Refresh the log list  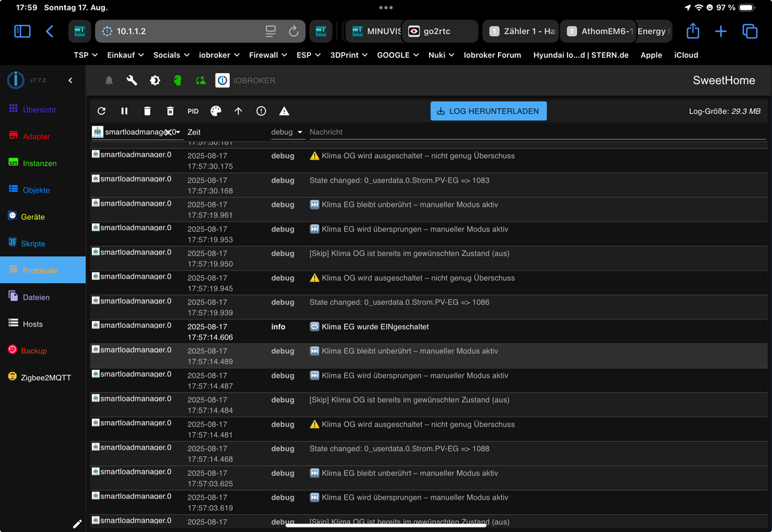coord(102,111)
